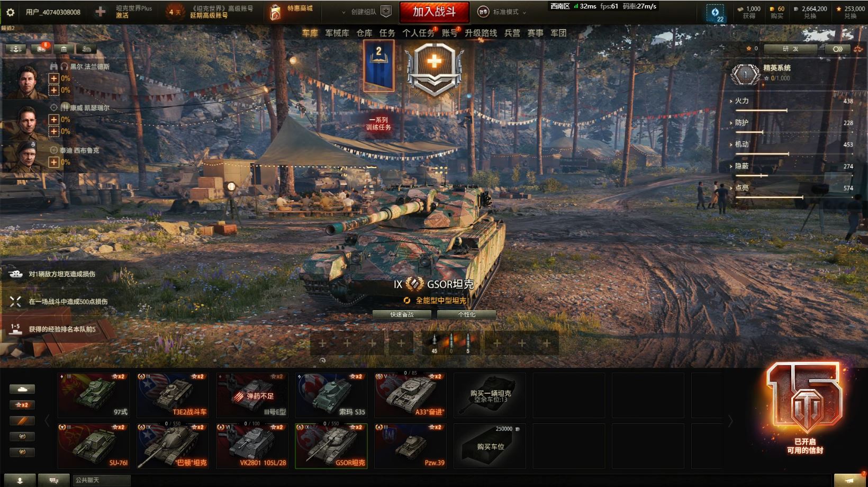This screenshot has height=487, width=868.
Task: Click the 研发 research button
Action: click(791, 49)
